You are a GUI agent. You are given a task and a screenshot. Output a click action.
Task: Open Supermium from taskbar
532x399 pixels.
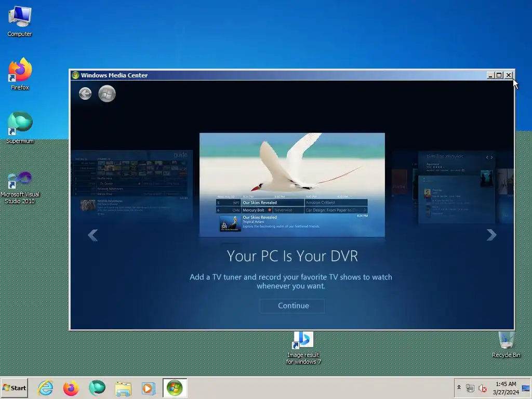(97, 388)
